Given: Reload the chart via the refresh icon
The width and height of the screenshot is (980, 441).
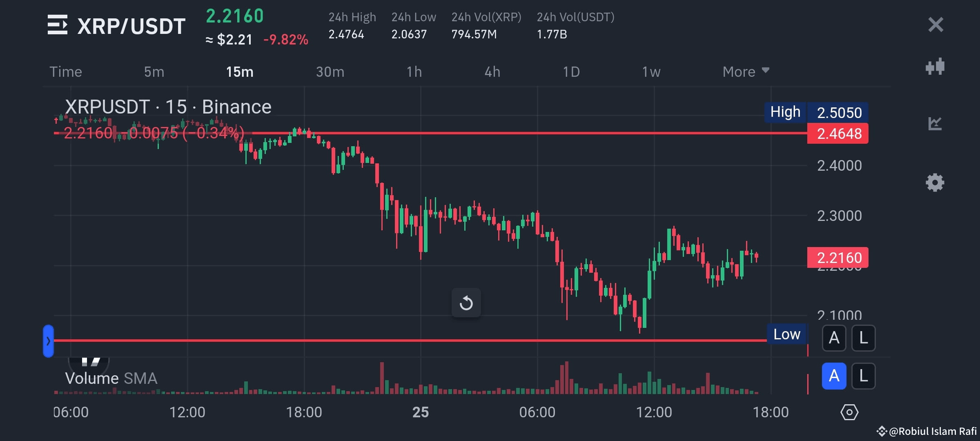Looking at the screenshot, I should point(466,303).
